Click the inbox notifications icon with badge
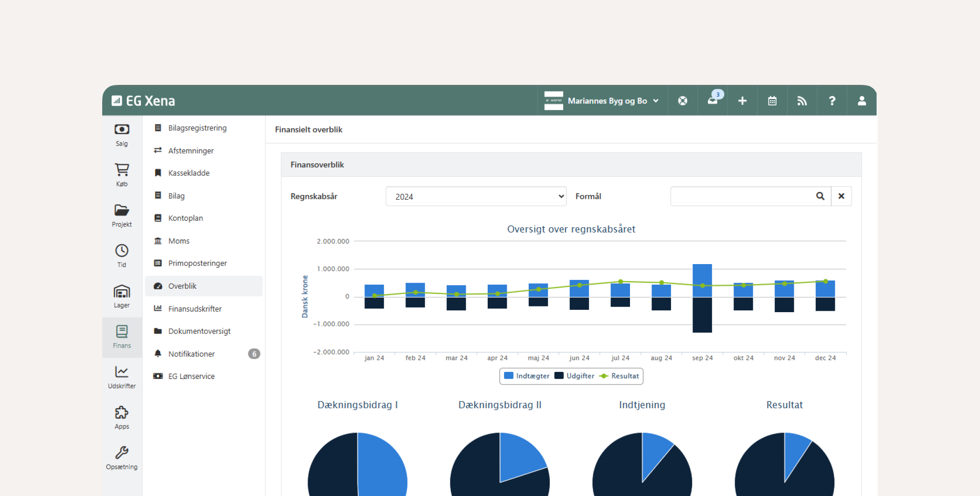Viewport: 980px width, 496px height. tap(713, 101)
